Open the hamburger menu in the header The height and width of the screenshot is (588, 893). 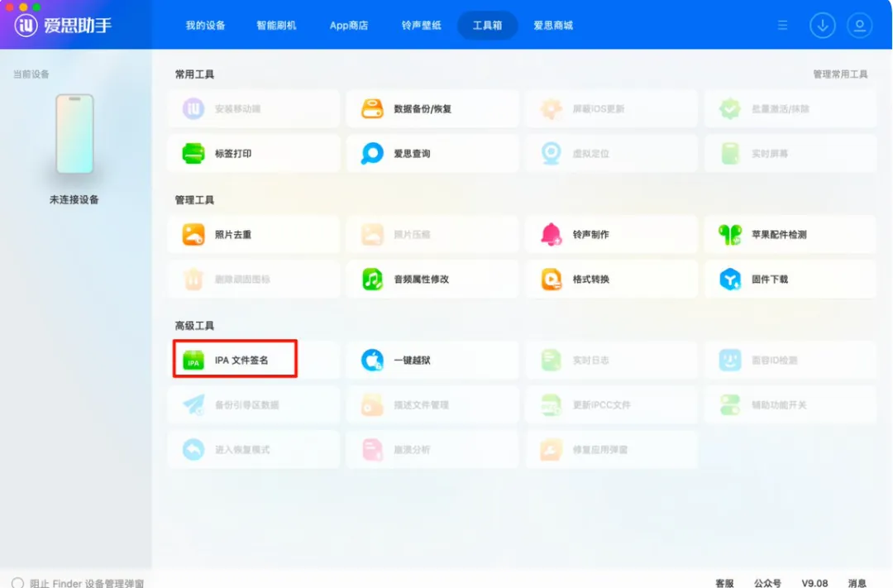[x=782, y=25]
